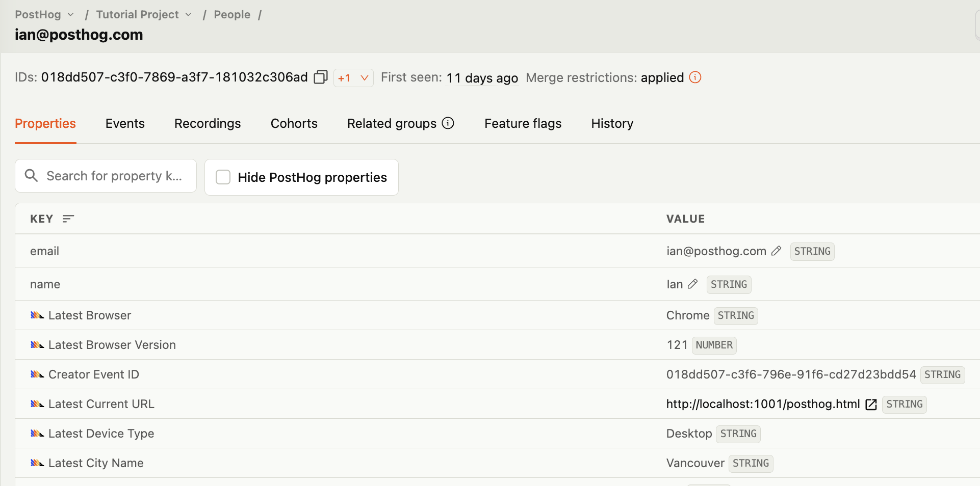Screen dimensions: 980x486
Task: Click the email value ian@posthog.com
Action: point(716,251)
